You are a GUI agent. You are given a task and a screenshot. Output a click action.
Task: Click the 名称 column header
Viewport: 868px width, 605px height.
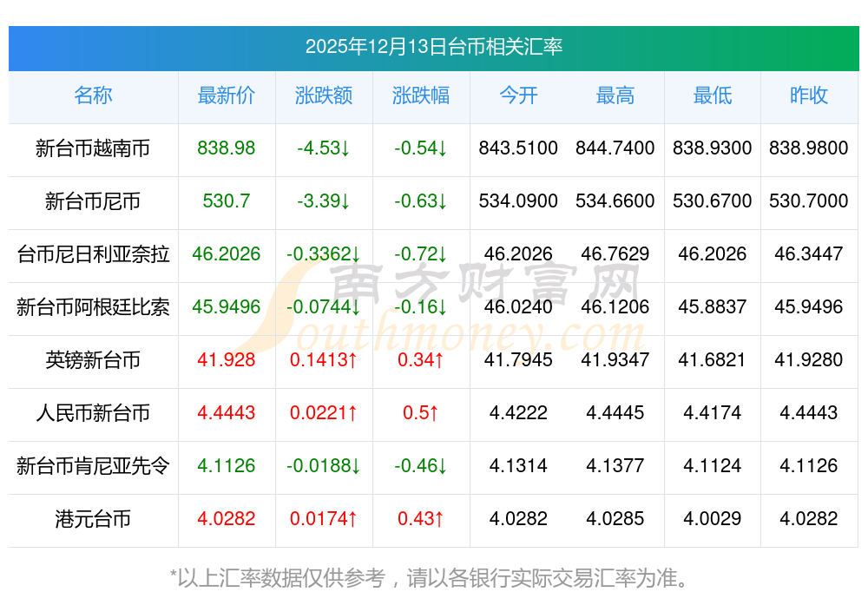93,95
